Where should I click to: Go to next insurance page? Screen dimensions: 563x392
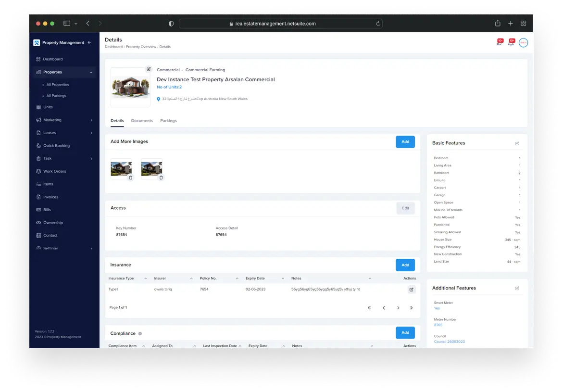(x=398, y=308)
